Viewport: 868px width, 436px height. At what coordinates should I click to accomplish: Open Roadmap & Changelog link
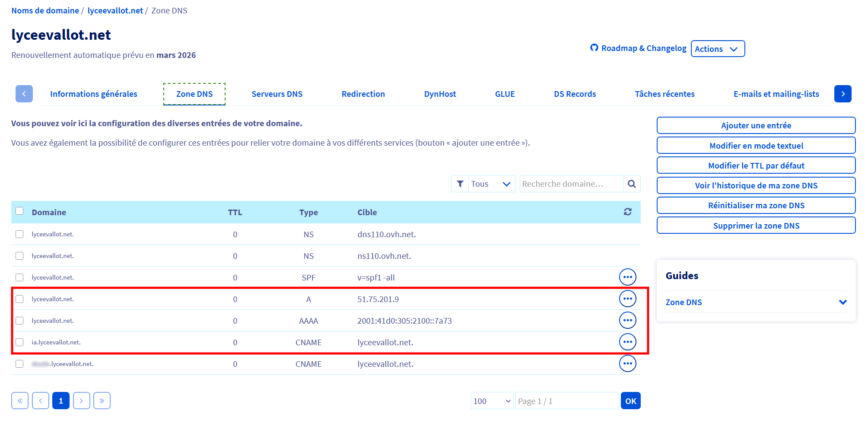coord(639,48)
